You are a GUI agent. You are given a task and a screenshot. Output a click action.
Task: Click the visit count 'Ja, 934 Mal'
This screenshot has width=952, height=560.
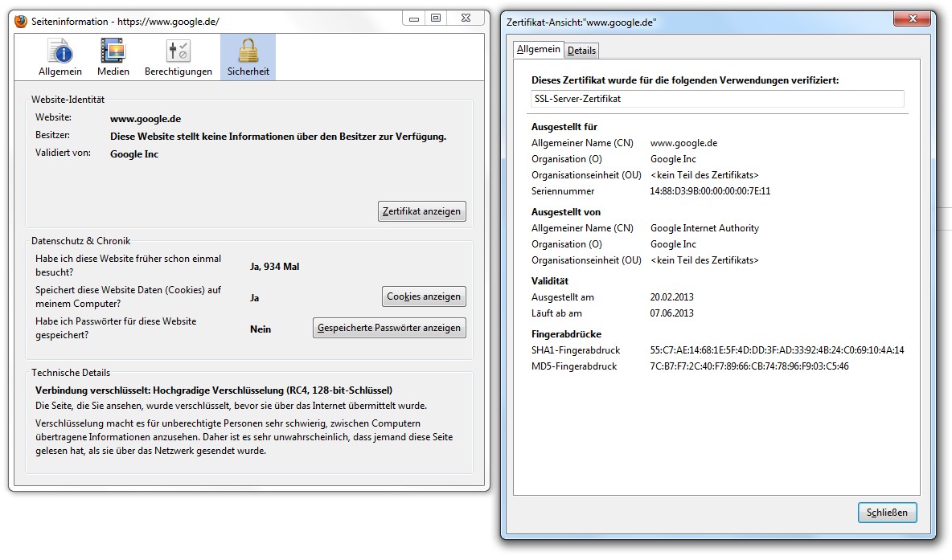coord(274,267)
